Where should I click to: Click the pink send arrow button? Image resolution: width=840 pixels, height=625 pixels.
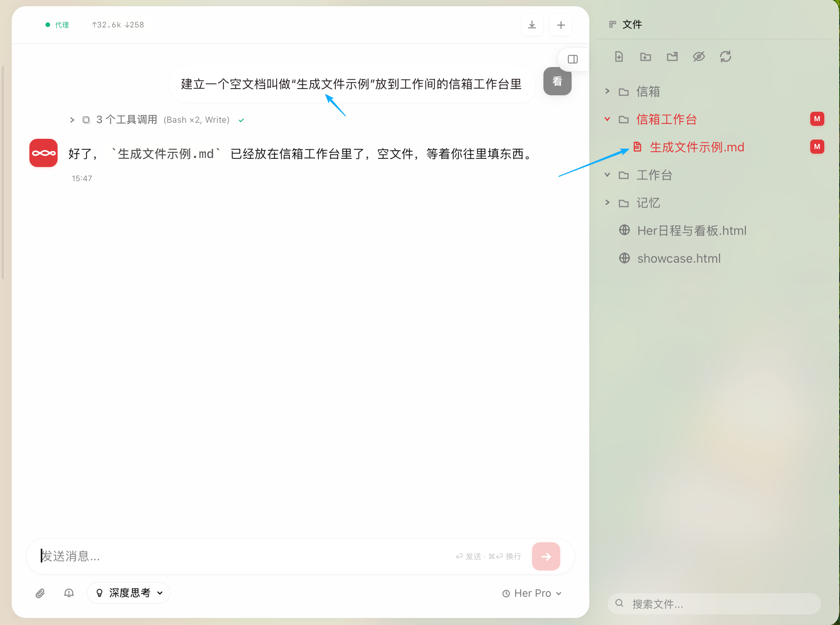pyautogui.click(x=546, y=556)
